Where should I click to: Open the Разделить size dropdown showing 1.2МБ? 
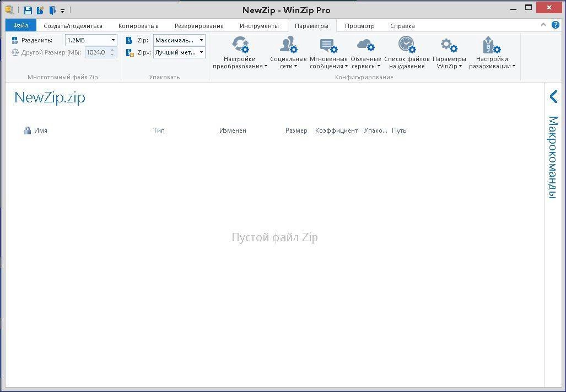pyautogui.click(x=91, y=40)
